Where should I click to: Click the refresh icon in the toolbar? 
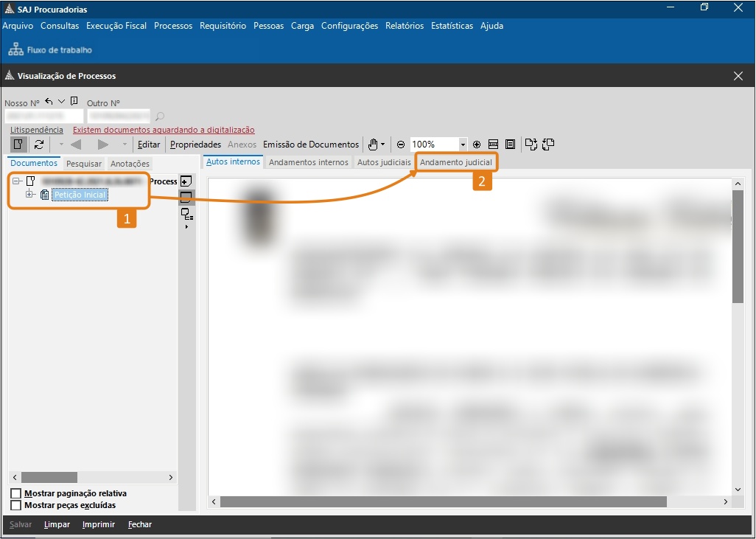point(39,145)
